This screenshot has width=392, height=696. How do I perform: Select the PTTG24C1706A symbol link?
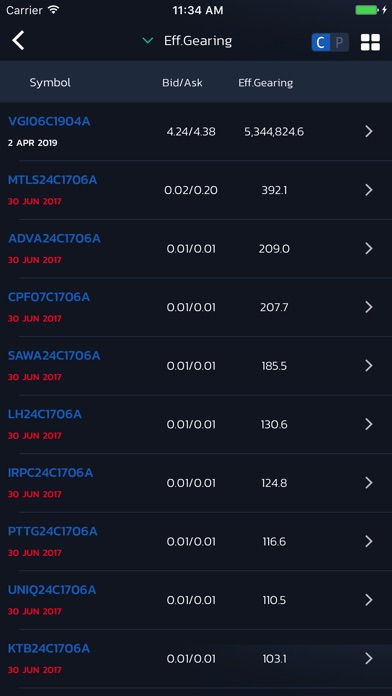click(x=52, y=531)
